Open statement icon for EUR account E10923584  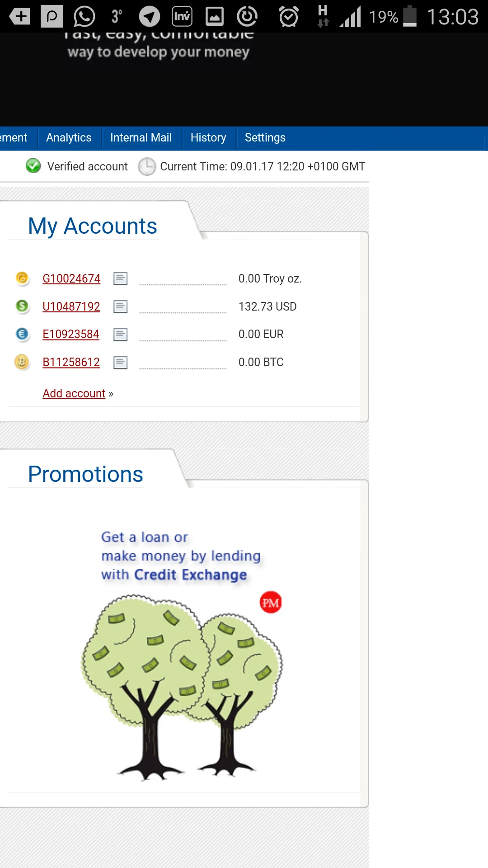(x=120, y=335)
